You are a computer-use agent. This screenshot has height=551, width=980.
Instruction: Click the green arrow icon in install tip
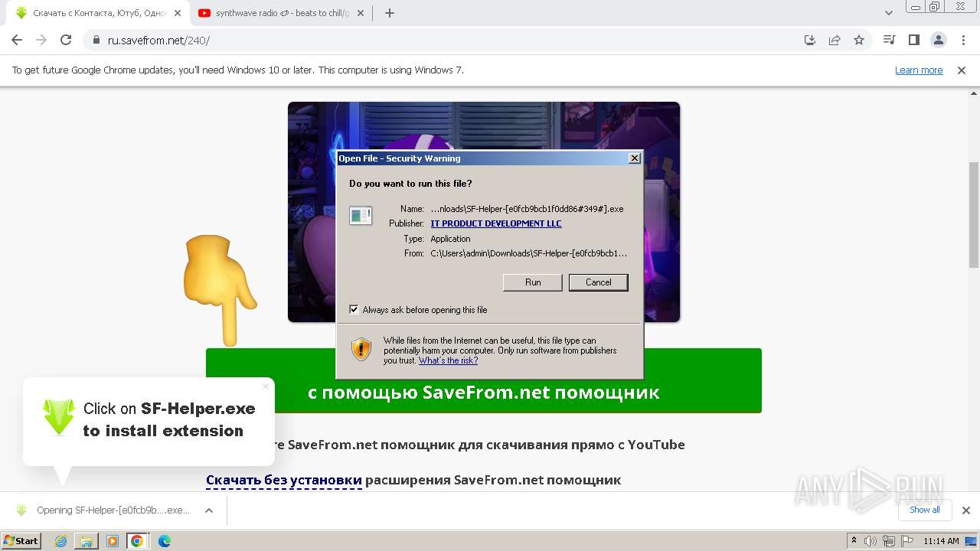coord(59,418)
